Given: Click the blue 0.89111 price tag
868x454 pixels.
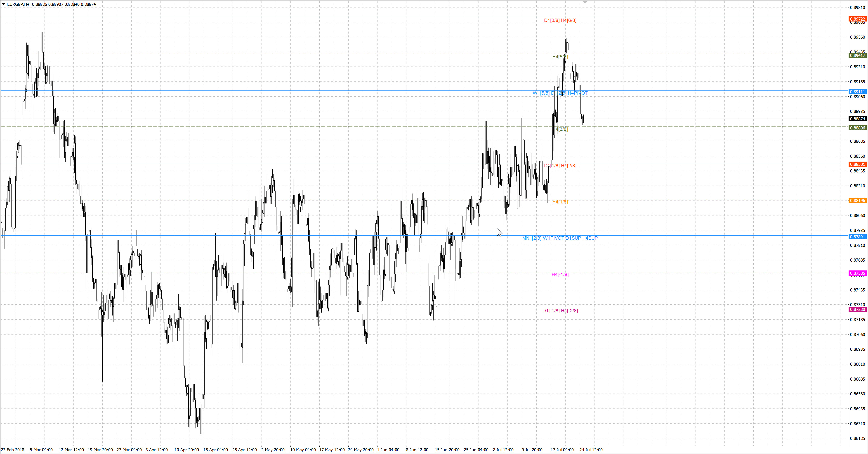Looking at the screenshot, I should pos(857,92).
